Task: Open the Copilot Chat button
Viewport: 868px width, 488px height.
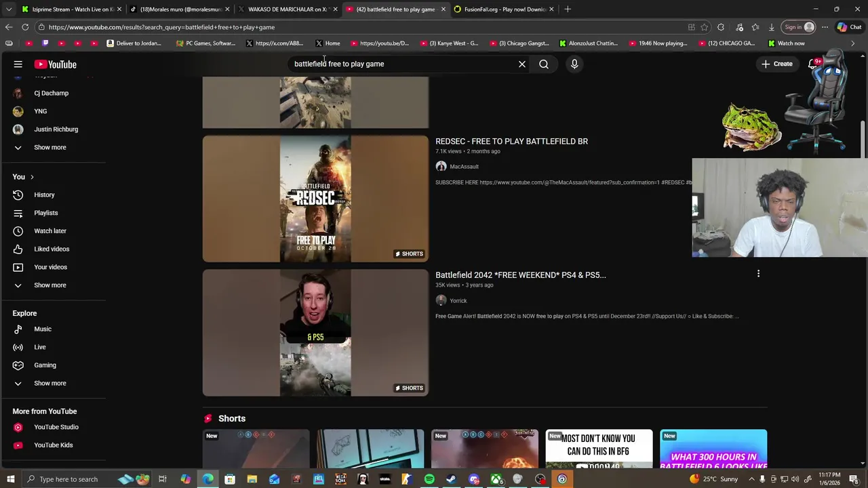Action: (849, 27)
